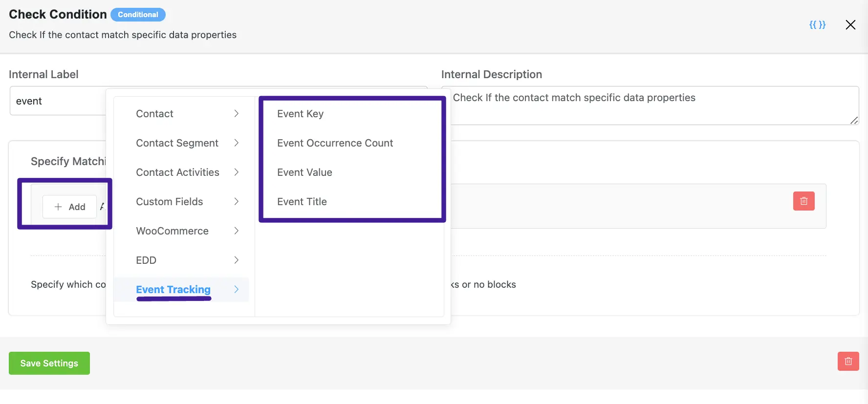Open the smart codes curly braces icon
The height and width of the screenshot is (404, 868).
[x=817, y=24]
